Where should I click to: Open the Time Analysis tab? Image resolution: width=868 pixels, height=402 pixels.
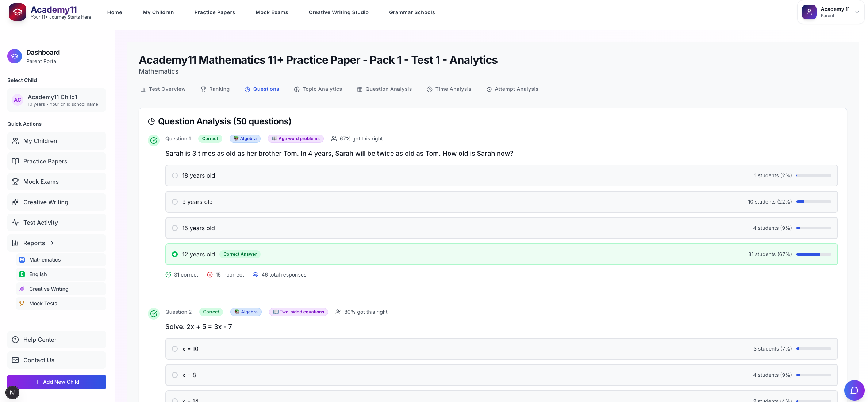(449, 89)
